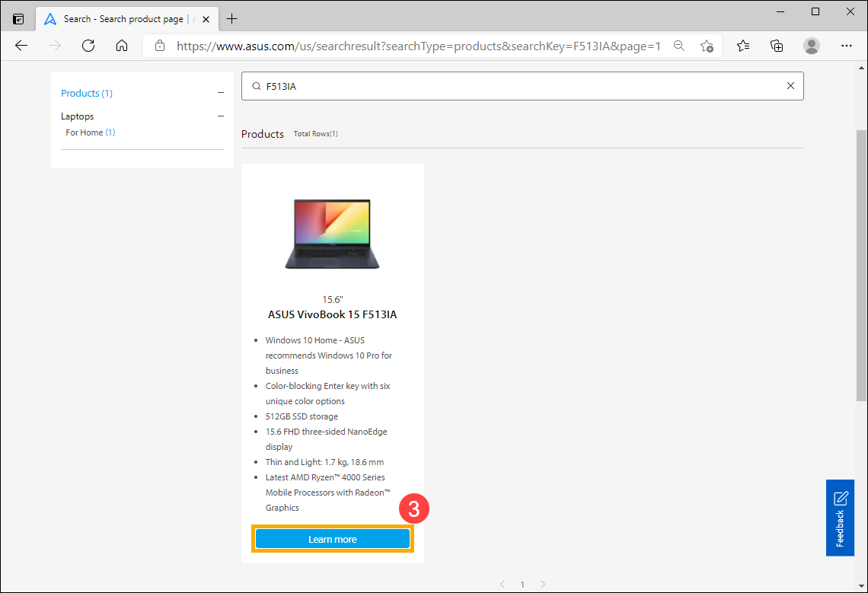Open the browser home page
The height and width of the screenshot is (593, 868).
coord(122,46)
